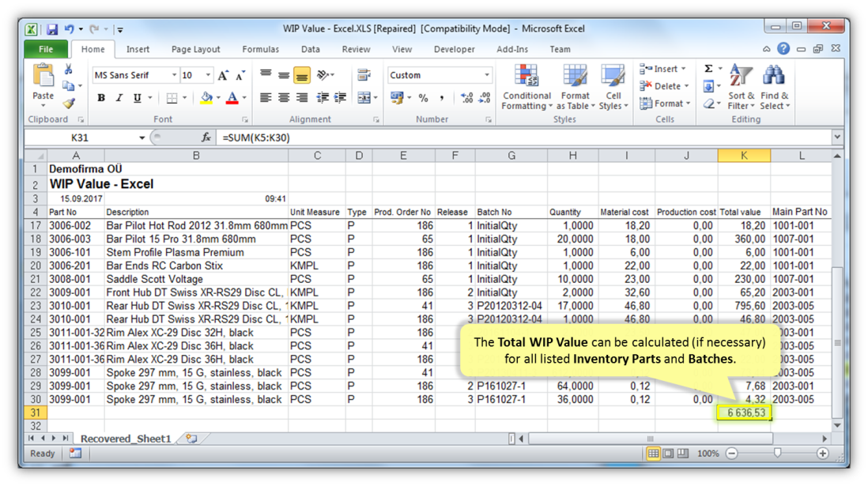This screenshot has height=486, width=868.
Task: Click the Delete cells button
Action: pos(664,86)
